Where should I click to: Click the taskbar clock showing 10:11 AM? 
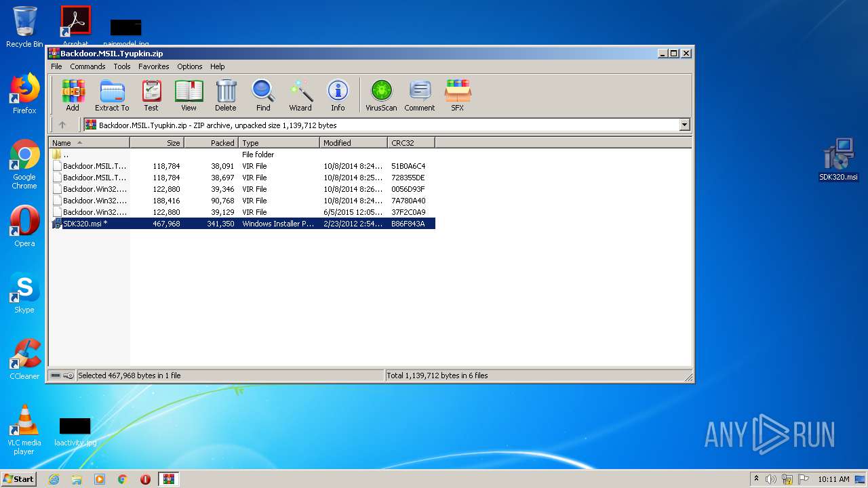[833, 479]
